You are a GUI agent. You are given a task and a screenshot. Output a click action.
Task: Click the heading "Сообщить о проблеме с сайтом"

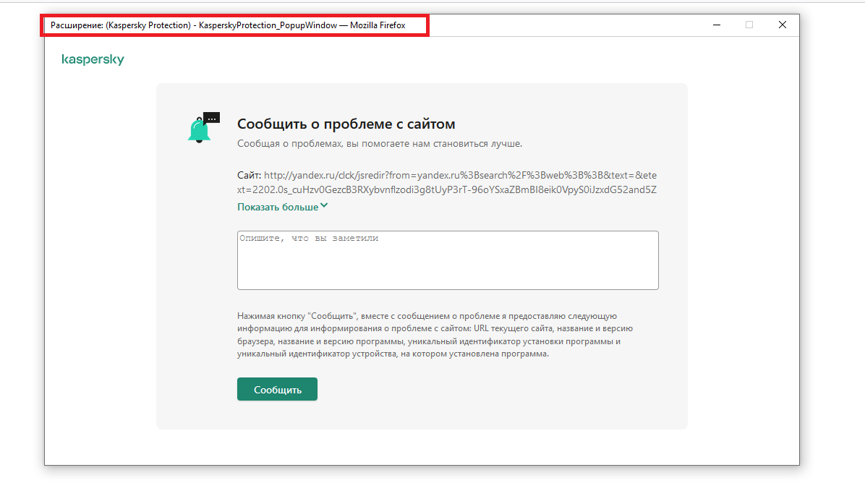(346, 124)
